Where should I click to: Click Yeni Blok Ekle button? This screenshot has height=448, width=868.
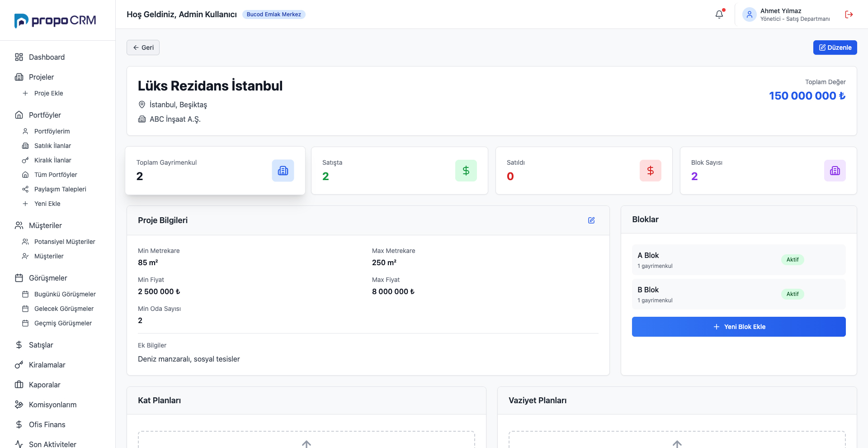point(739,327)
